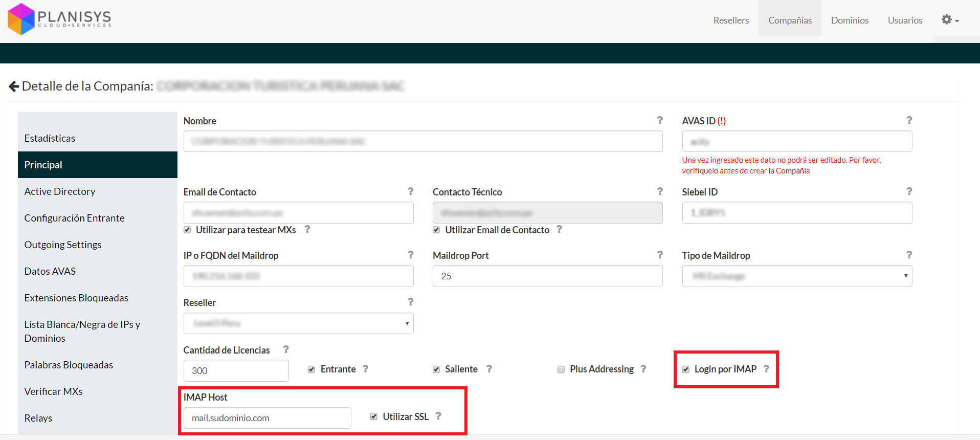Click the IMAP Host input field
This screenshot has height=440, width=980.
(x=267, y=418)
